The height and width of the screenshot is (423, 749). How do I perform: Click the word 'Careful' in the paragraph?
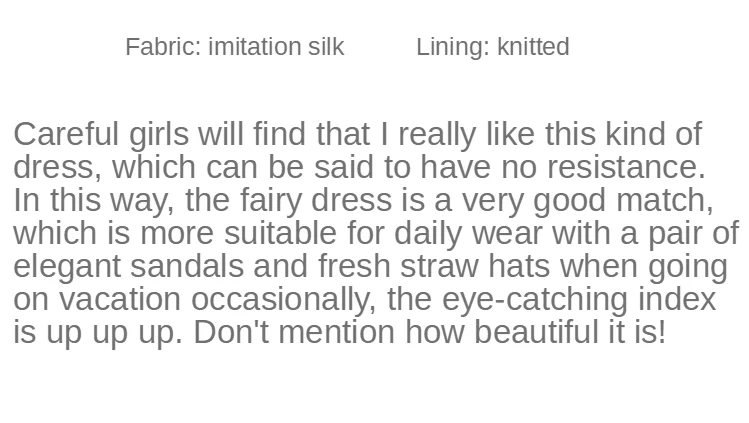pos(66,134)
